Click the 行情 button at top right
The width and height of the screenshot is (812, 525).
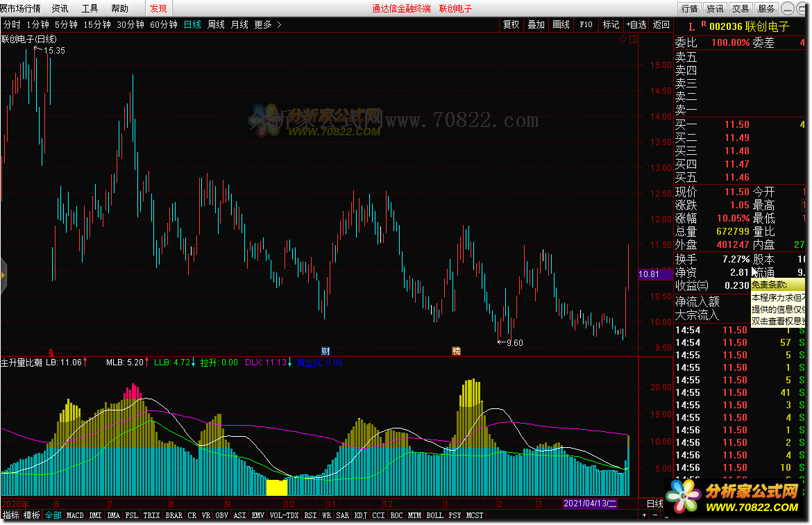[690, 8]
